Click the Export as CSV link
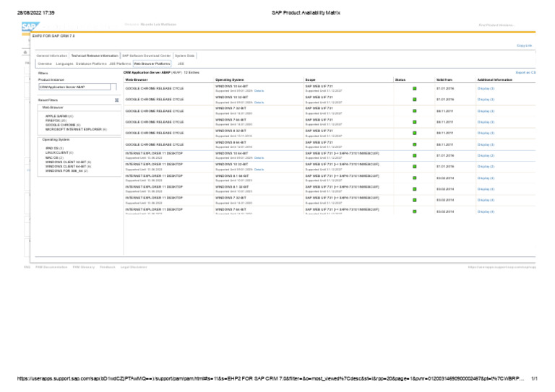 coord(525,73)
